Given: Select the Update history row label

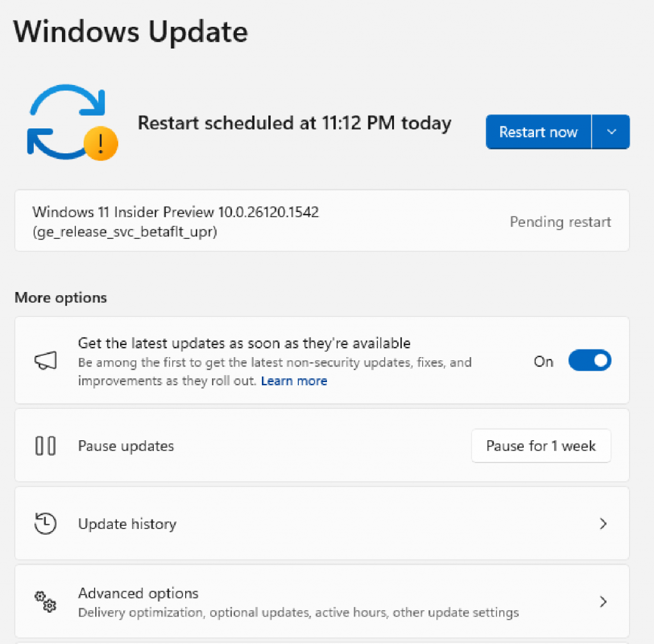Looking at the screenshot, I should click(127, 524).
